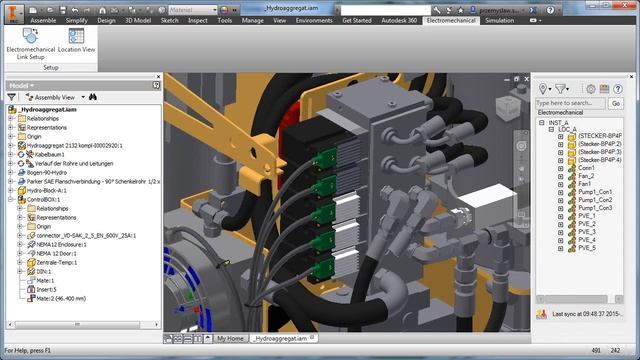640x360 pixels.
Task: Open the 3D Model ribbon tab
Action: click(138, 20)
